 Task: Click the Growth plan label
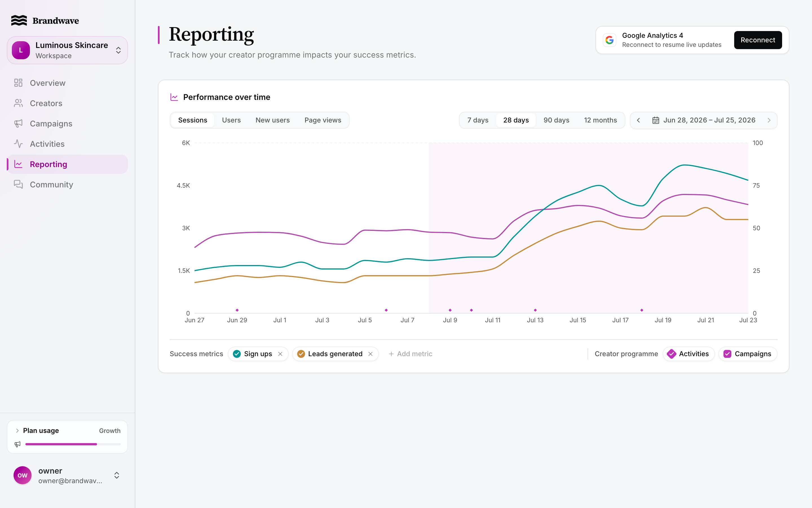109,431
